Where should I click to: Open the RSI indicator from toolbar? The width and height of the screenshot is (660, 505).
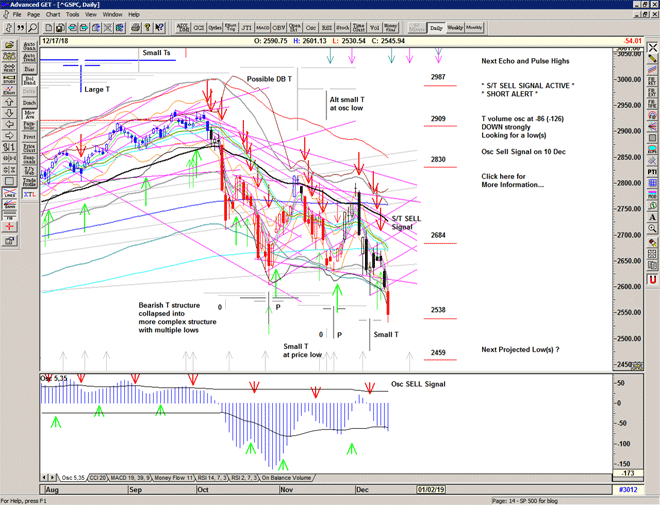point(327,28)
